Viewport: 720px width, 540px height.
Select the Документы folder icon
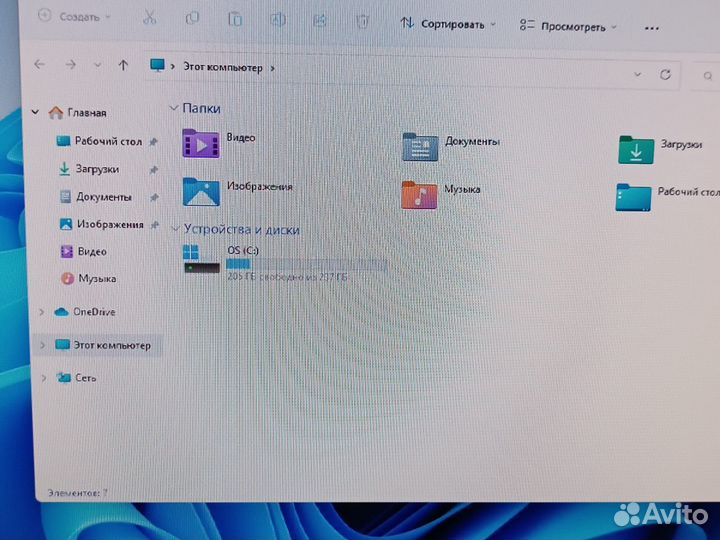420,146
